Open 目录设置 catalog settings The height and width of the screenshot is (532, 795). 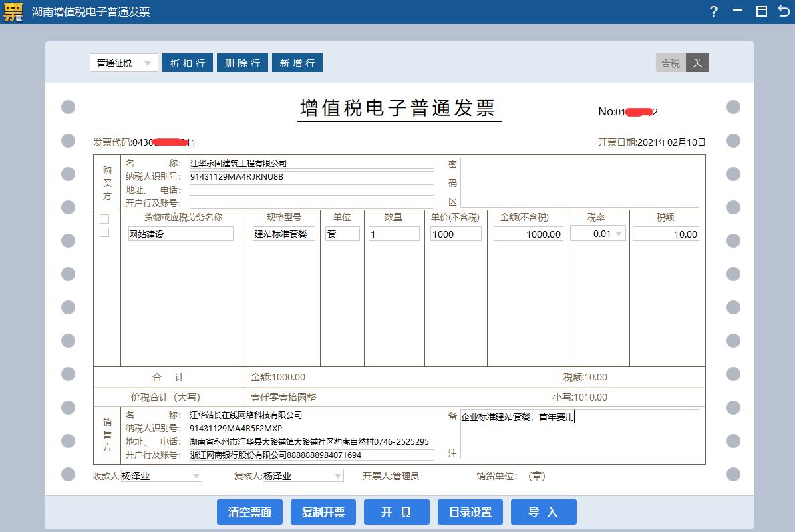tap(470, 512)
